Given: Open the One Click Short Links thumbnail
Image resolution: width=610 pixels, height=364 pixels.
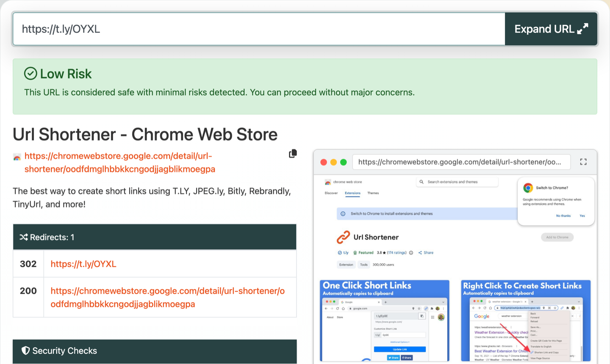Looking at the screenshot, I should click(x=384, y=320).
